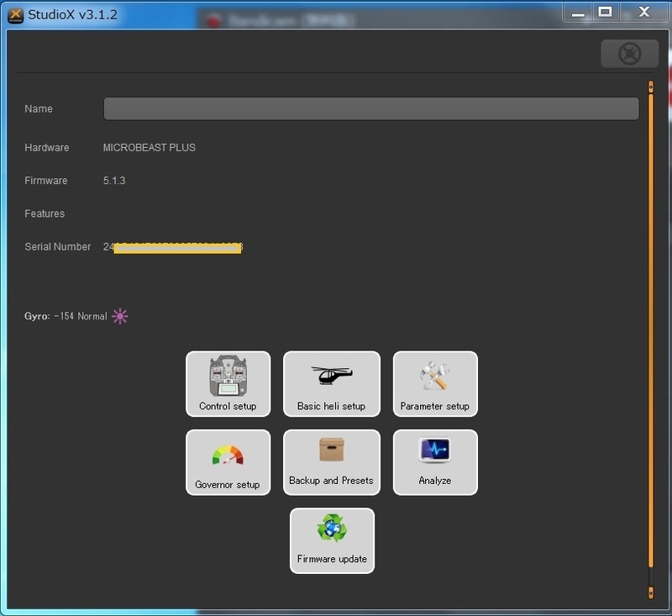672x616 pixels.
Task: Click the Hardware label
Action: tap(47, 147)
